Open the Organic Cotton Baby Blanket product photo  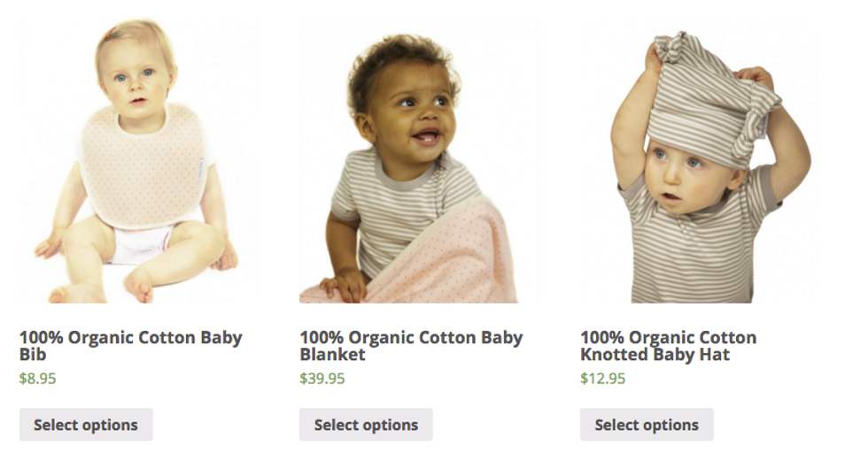(x=418, y=160)
